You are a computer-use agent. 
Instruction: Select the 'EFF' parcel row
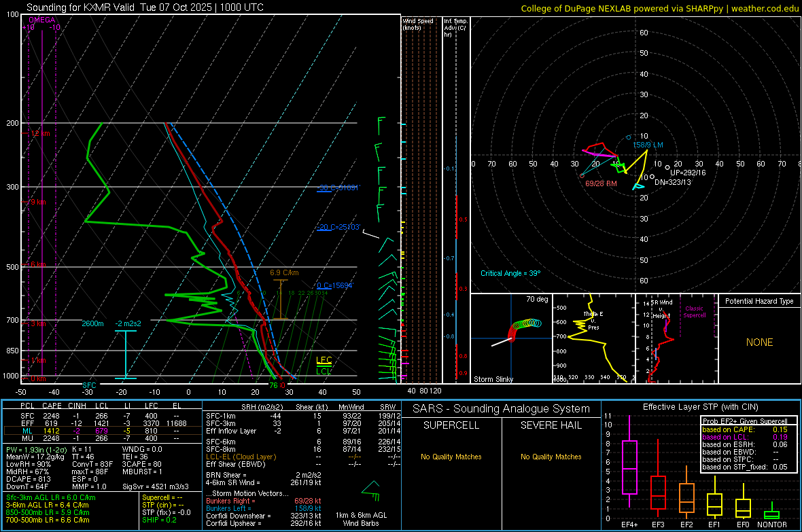tap(103, 423)
